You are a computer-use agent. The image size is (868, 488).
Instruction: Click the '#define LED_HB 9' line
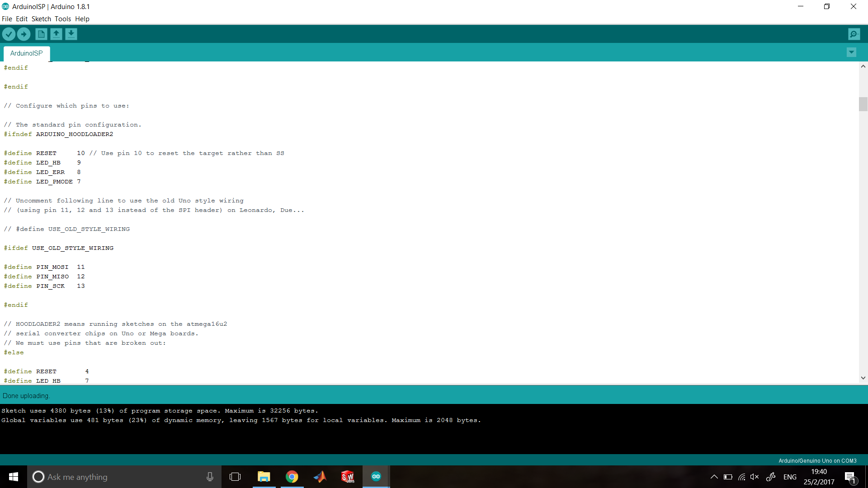42,163
